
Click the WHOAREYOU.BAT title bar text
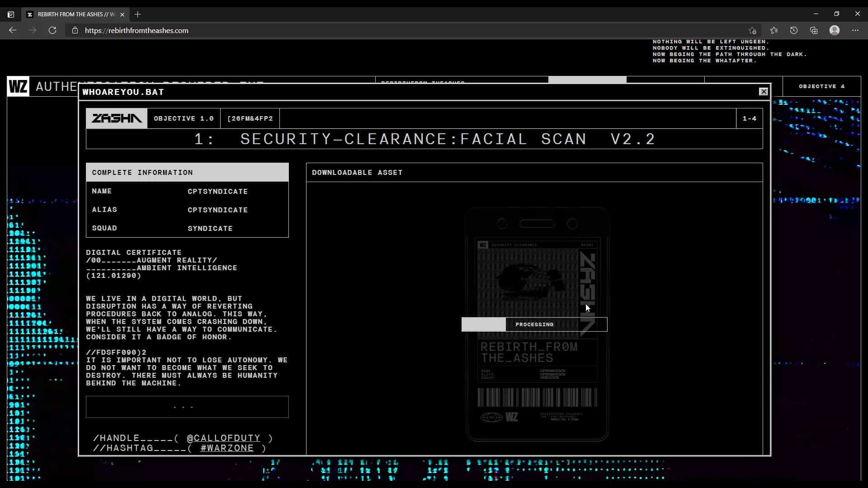[123, 92]
